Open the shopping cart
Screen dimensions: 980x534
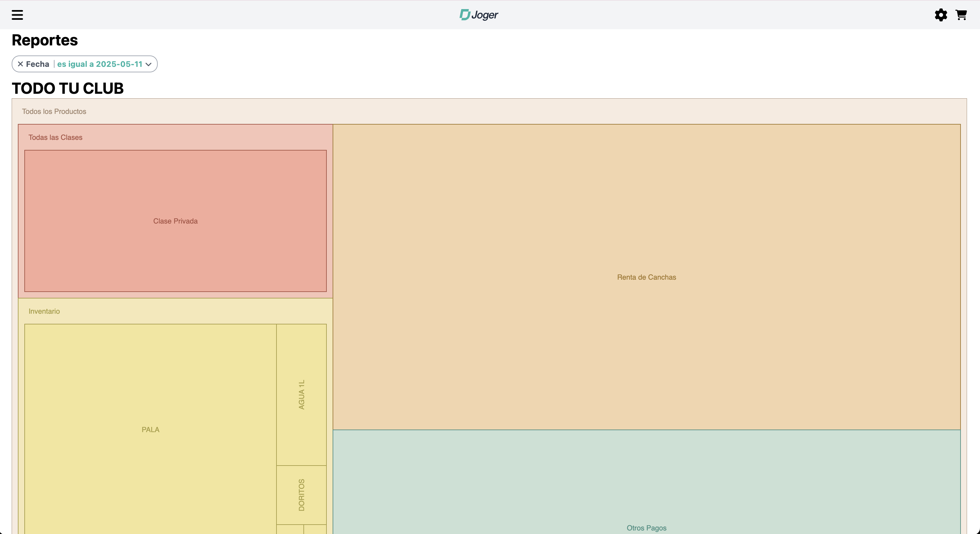(961, 15)
